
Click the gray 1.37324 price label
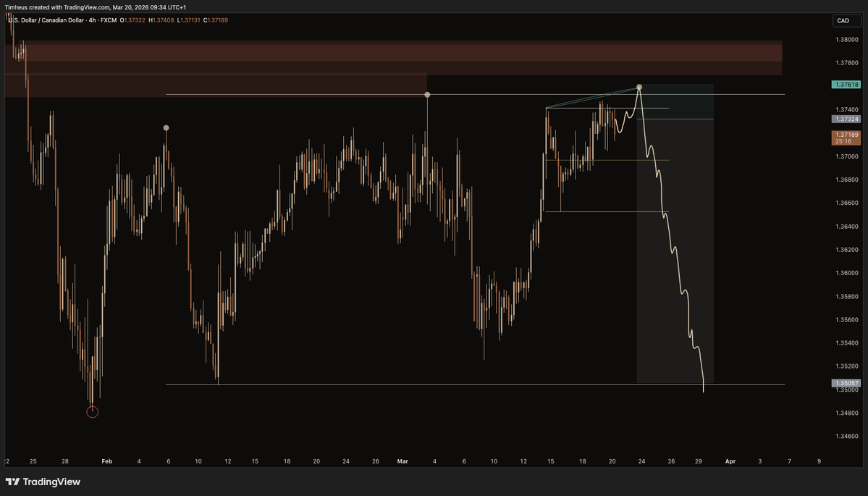[846, 119]
